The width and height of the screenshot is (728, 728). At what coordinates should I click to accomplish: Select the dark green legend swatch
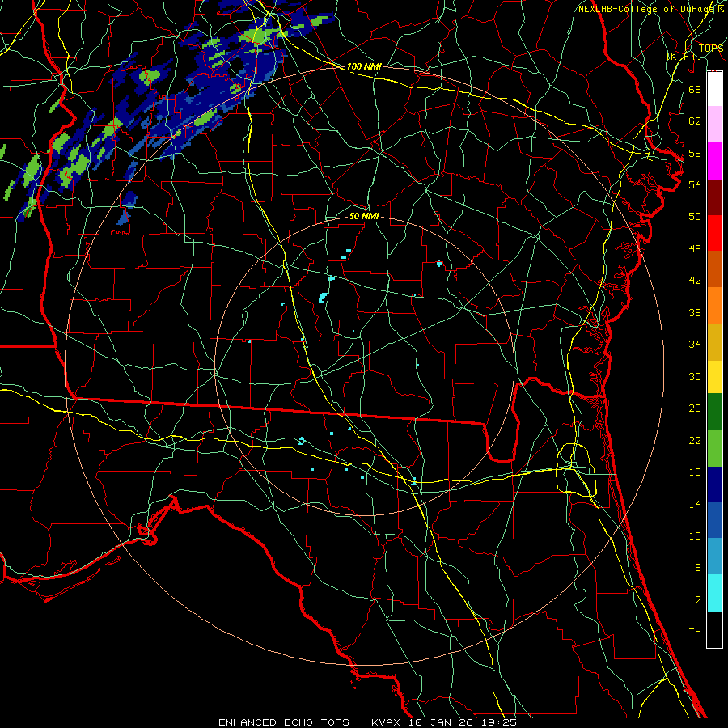pyautogui.click(x=714, y=412)
